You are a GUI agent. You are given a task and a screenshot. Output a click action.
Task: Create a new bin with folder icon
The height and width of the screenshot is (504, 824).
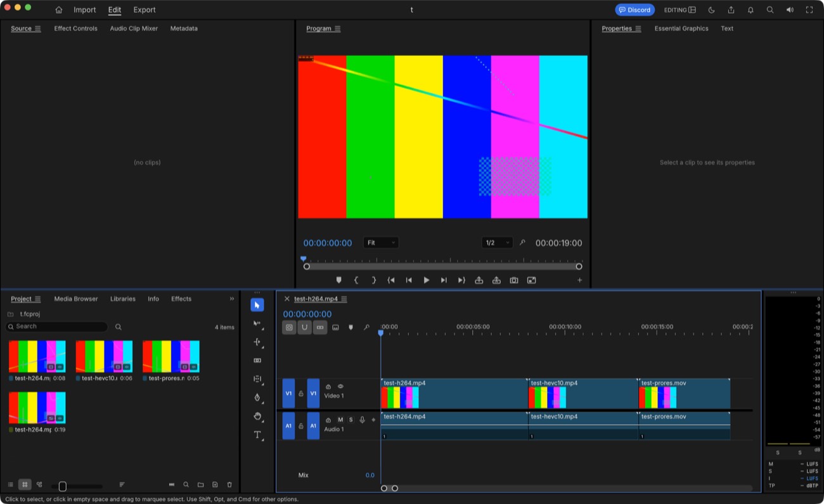pyautogui.click(x=200, y=484)
